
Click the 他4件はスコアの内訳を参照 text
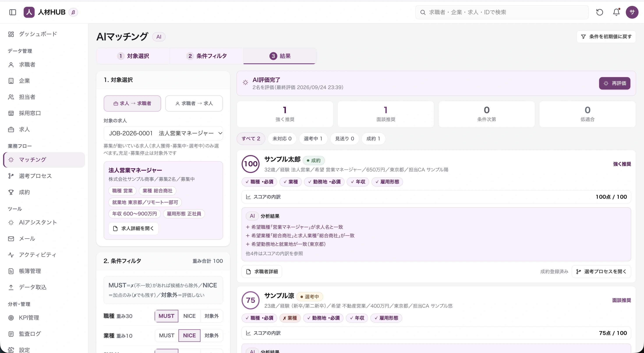(x=274, y=254)
